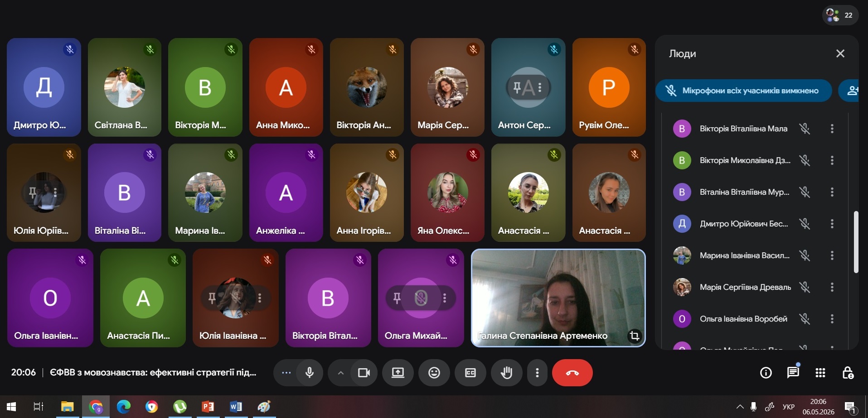
Task: Click mute icon for Ольга Іванівна Воробей
Action: [805, 319]
